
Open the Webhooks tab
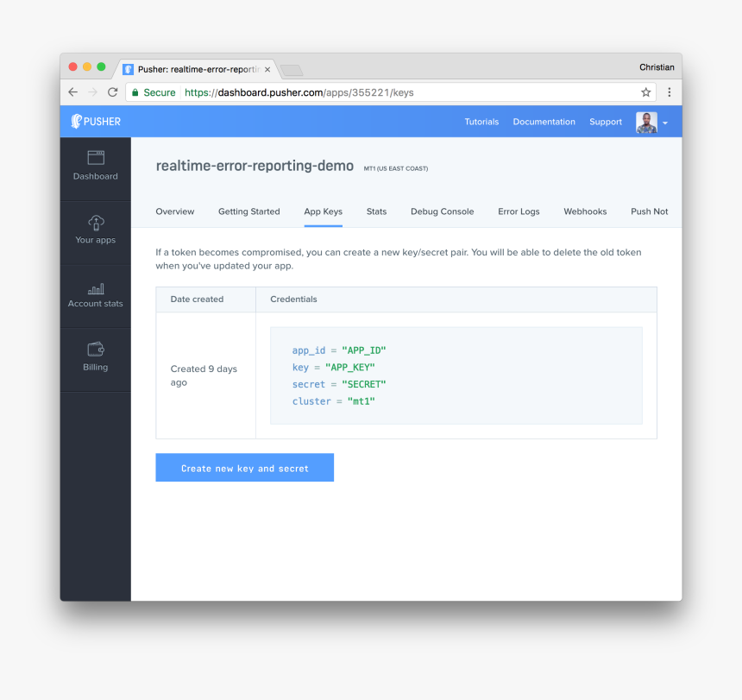click(585, 211)
